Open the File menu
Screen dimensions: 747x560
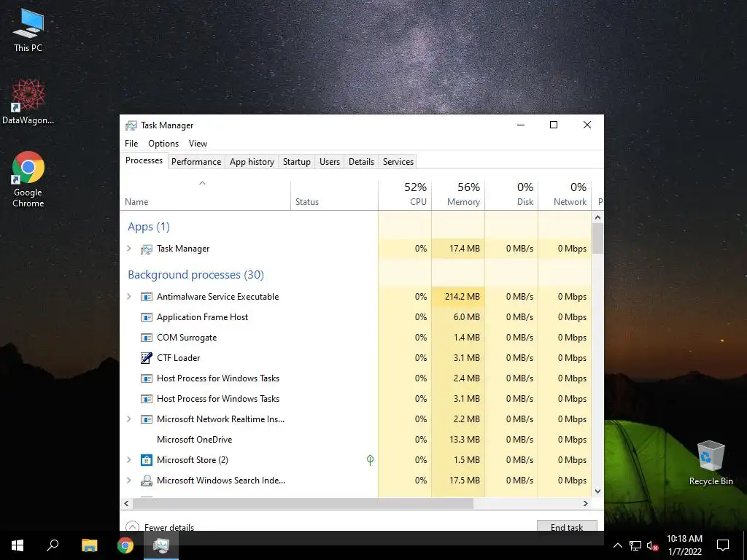pos(131,144)
